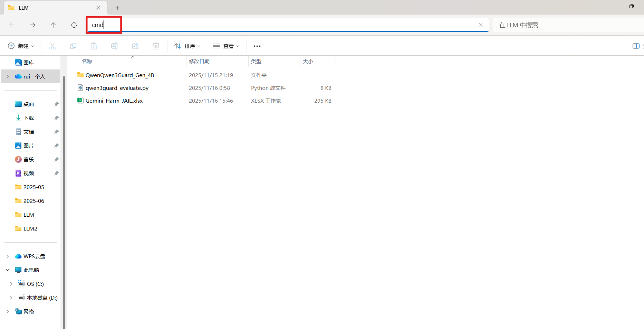Navigate up one folder level
The height and width of the screenshot is (329, 644).
coord(53,25)
